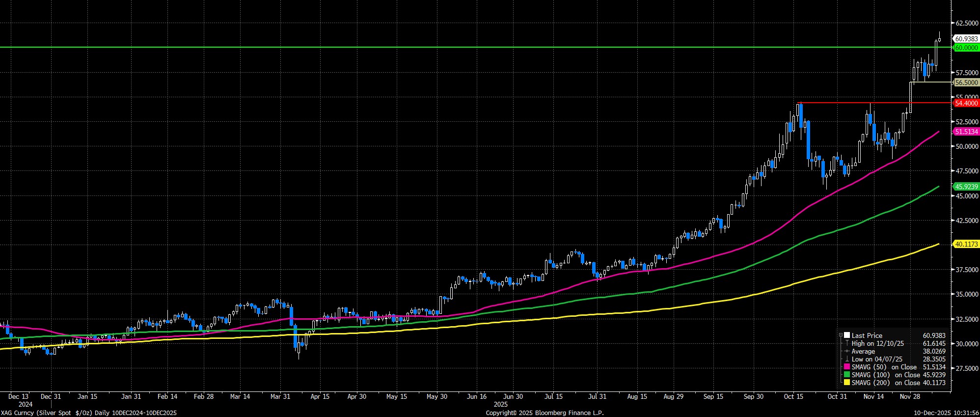
Task: Click the Mar 31 date label on axis
Action: click(x=280, y=396)
